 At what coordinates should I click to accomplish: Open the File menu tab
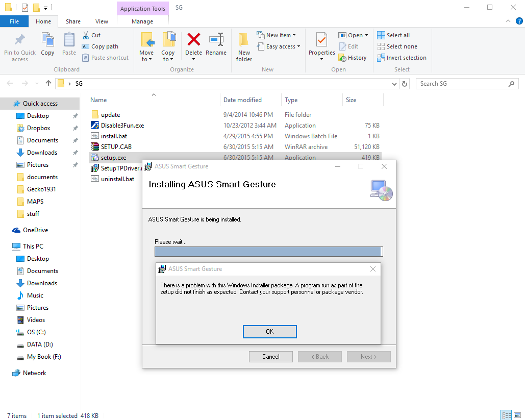14,21
